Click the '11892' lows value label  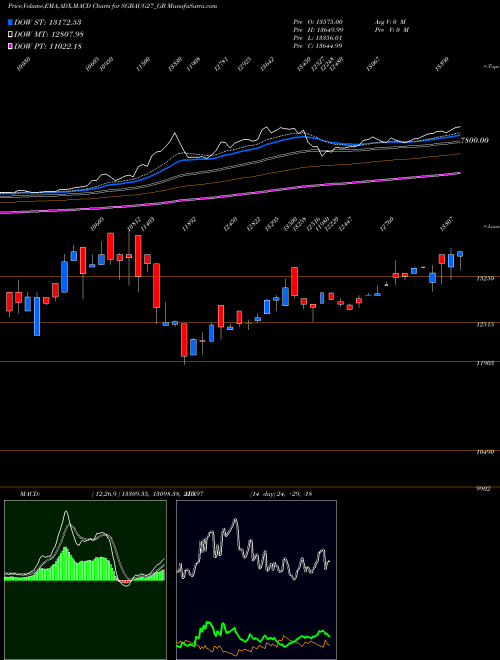[x=189, y=225]
